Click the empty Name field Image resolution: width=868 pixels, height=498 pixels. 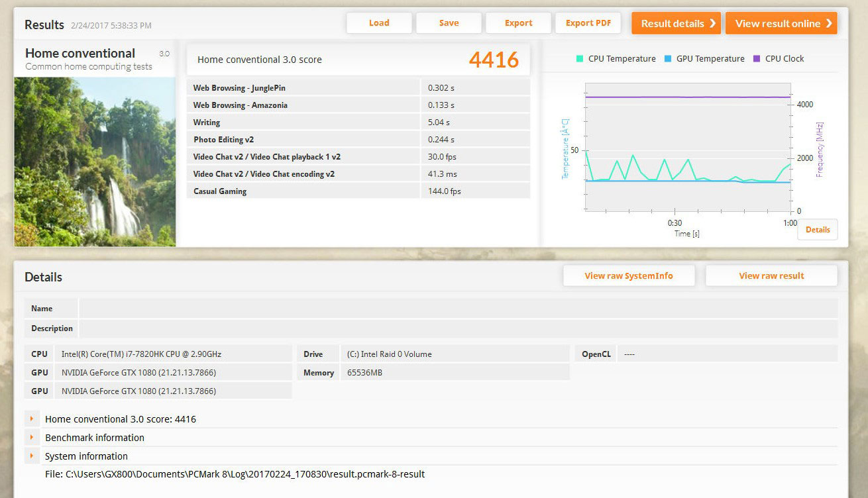457,309
